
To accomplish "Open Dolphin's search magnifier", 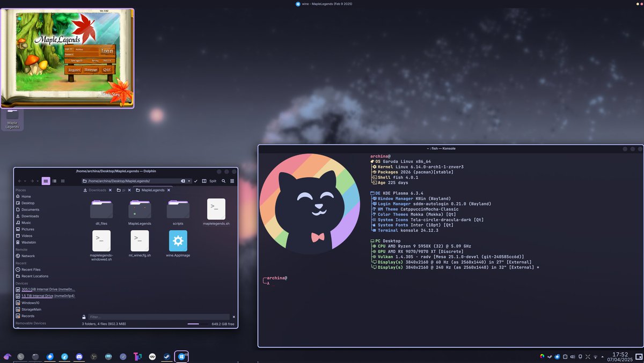I will pyautogui.click(x=223, y=181).
